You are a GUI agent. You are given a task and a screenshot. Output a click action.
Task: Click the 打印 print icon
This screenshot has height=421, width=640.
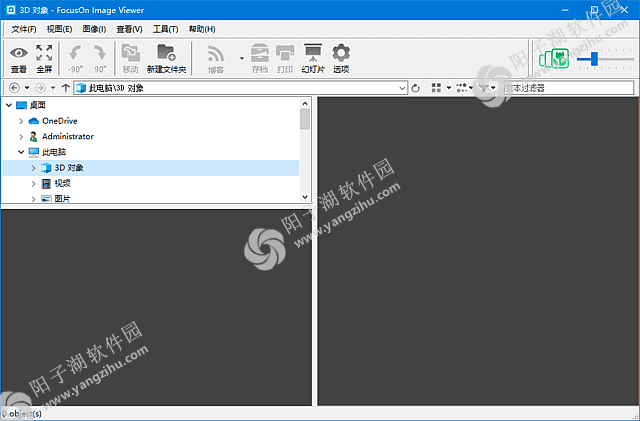(x=285, y=53)
